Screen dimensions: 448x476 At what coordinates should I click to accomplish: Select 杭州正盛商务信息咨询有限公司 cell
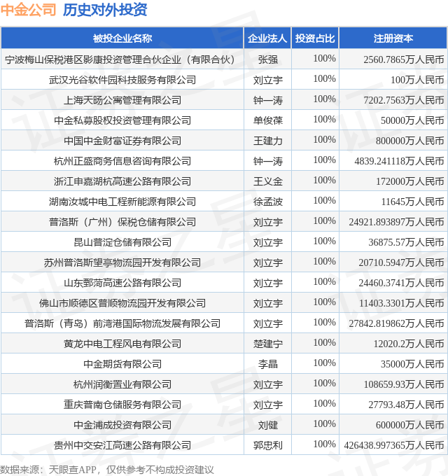pyautogui.click(x=122, y=161)
